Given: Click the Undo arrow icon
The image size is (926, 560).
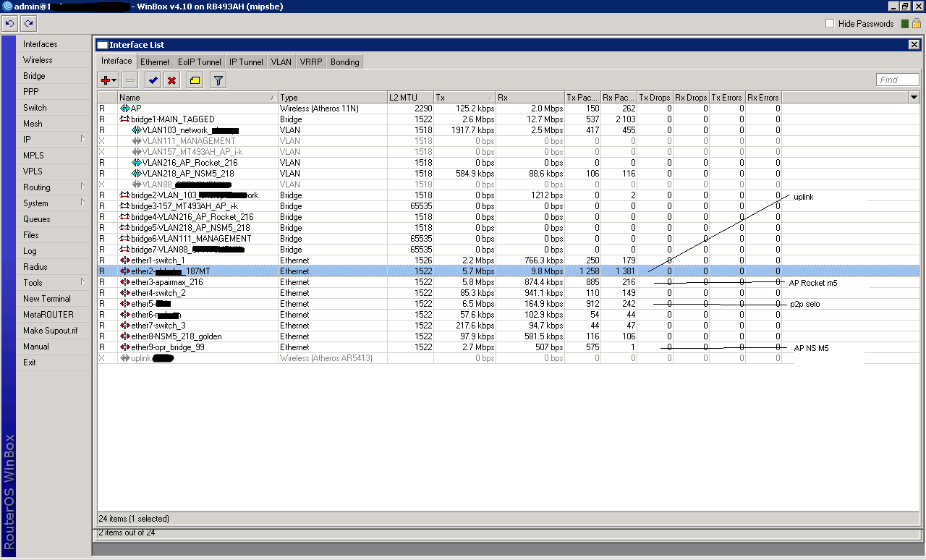Looking at the screenshot, I should (x=9, y=24).
